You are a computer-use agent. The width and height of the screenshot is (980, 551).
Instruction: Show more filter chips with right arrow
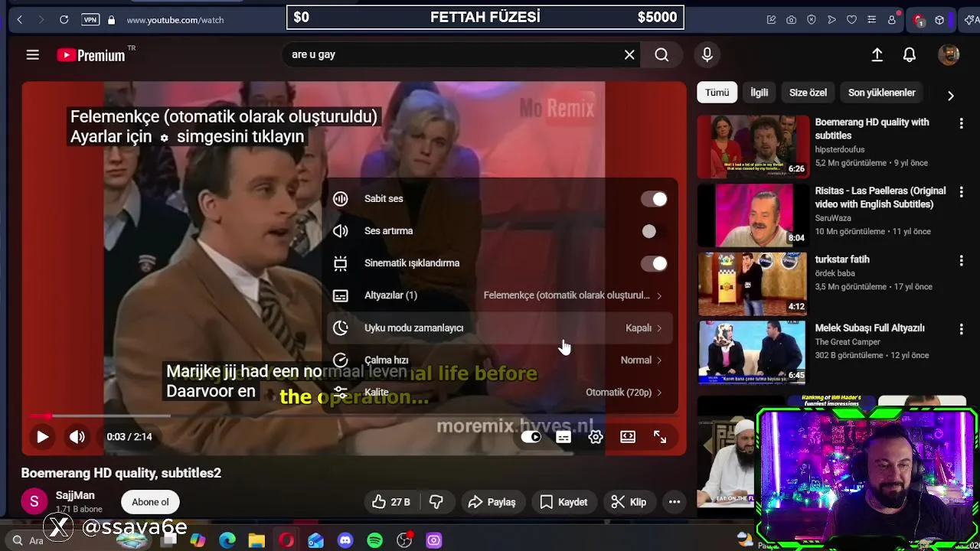pos(950,96)
